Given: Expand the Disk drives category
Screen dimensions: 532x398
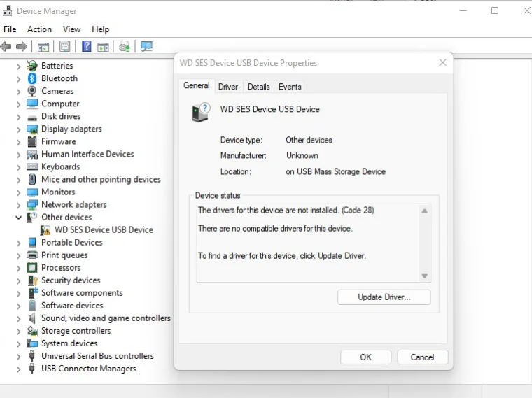Looking at the screenshot, I should click(x=19, y=117).
